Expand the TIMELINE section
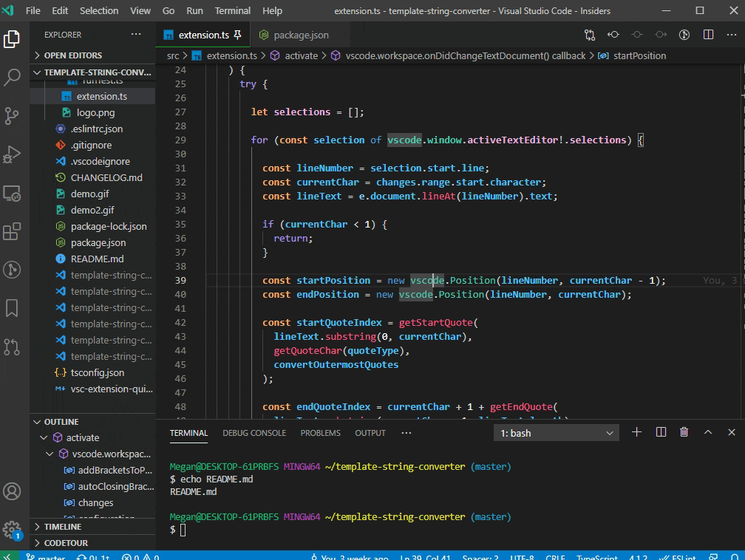Screen dimensions: 745x560 (x=63, y=527)
